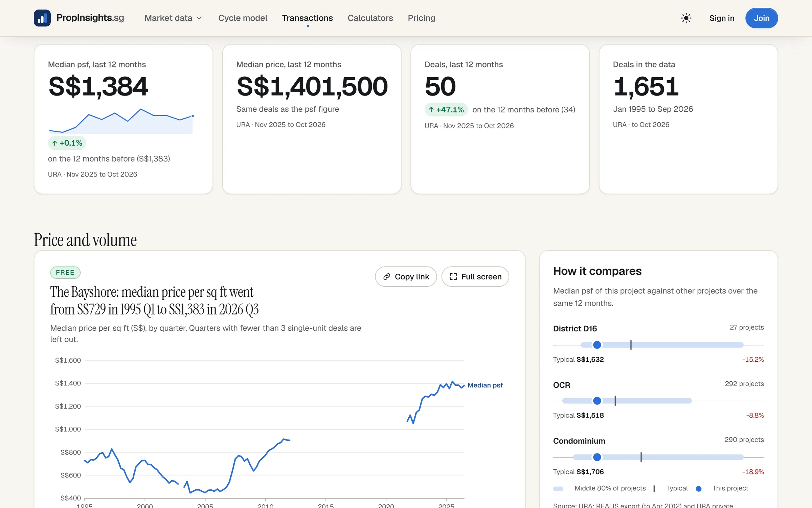Click the 'Jan 1995 to Sep 2026' text
Screen dimensions: 812x508
pos(653,109)
